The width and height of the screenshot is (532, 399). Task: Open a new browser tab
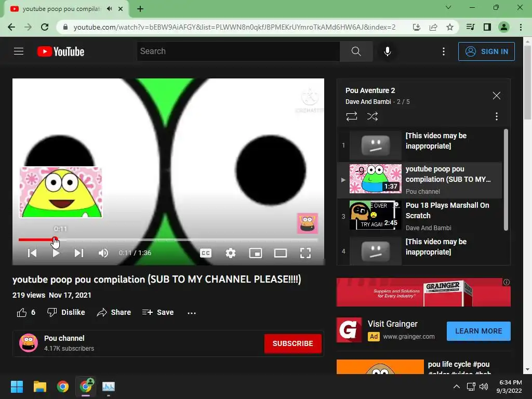(140, 9)
